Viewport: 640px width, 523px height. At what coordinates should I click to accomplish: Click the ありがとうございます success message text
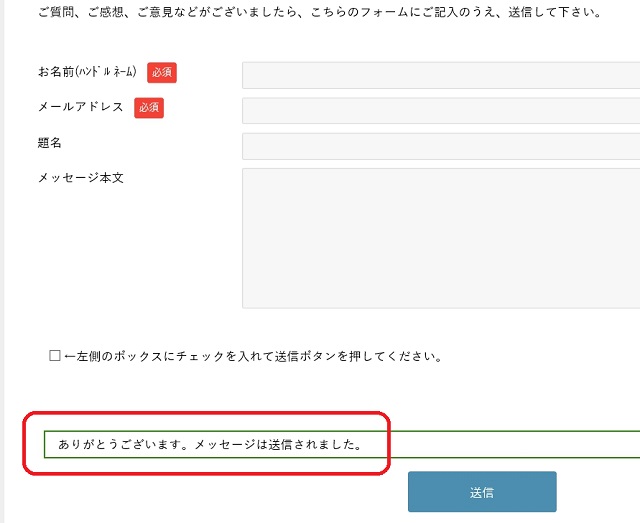(210, 443)
